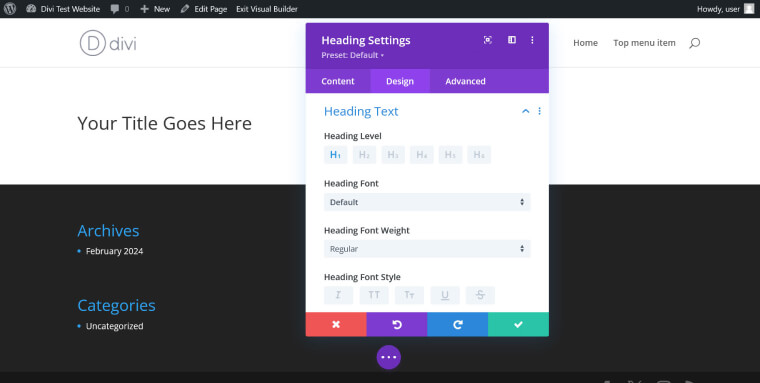Open Divi Test Website dashboard link

tap(63, 9)
